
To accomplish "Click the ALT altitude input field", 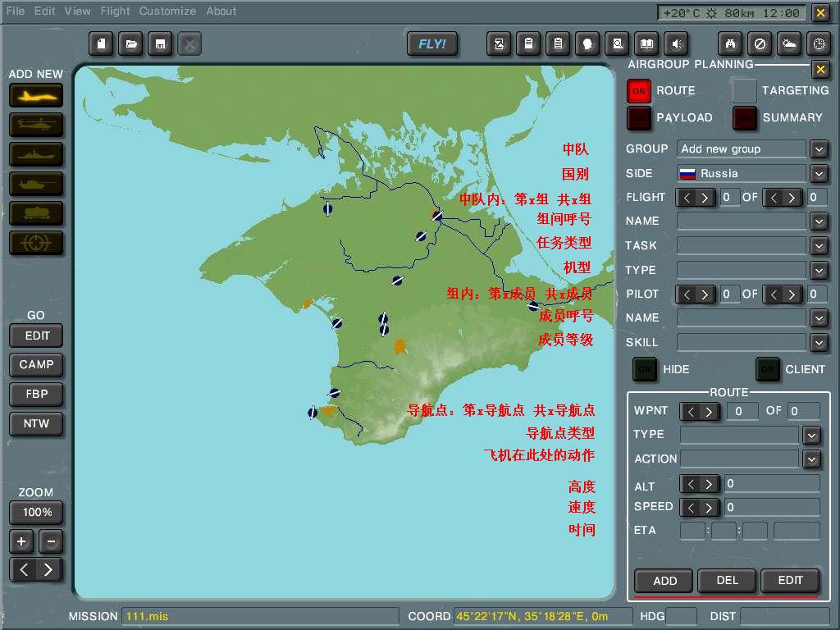I will pos(771,484).
